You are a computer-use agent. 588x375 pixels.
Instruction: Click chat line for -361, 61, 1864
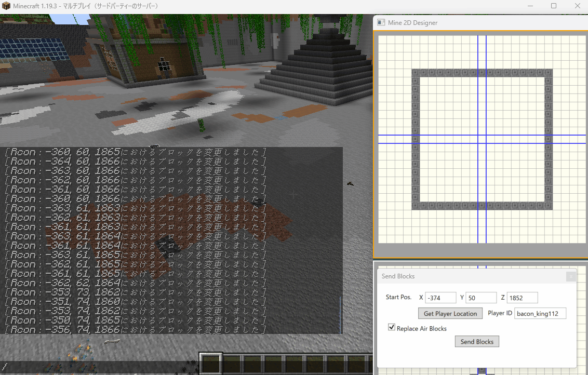tap(135, 246)
